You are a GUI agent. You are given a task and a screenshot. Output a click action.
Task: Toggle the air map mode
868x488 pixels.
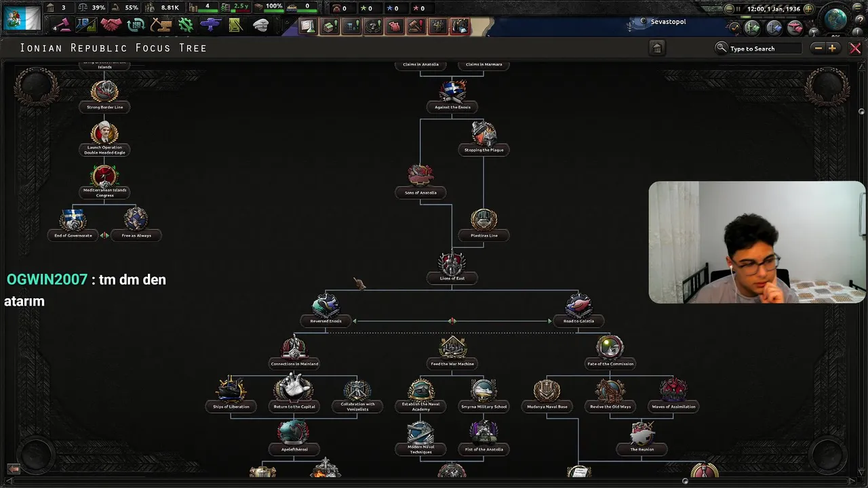click(x=795, y=28)
